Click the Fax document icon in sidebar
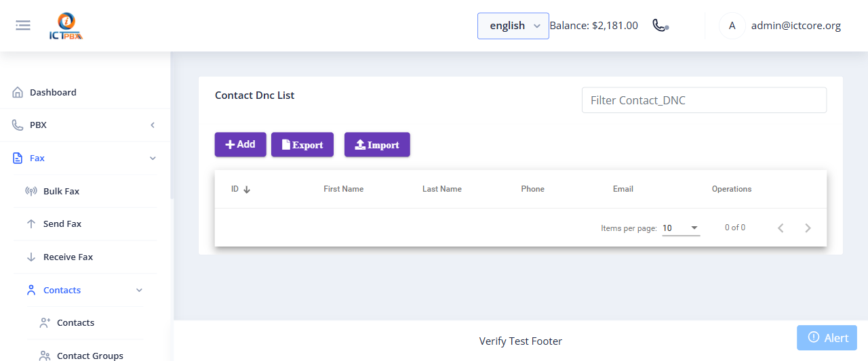868x361 pixels. point(18,158)
